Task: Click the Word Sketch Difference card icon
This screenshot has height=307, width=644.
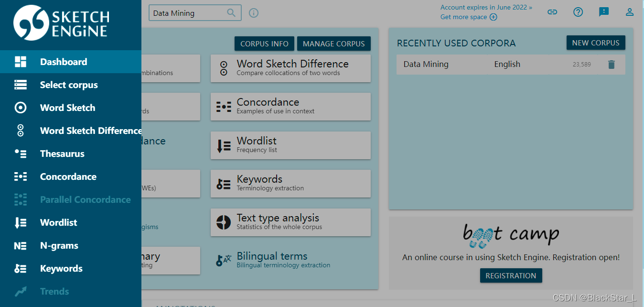Action: click(x=223, y=68)
